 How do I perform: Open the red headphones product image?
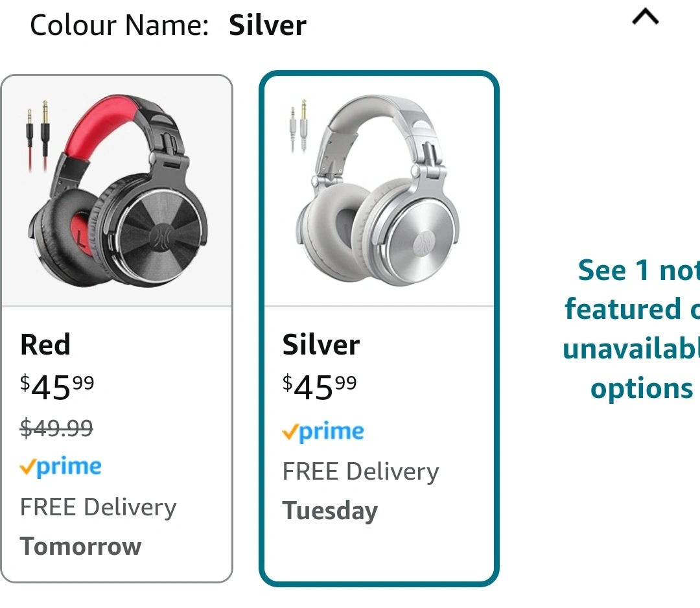tap(117, 191)
